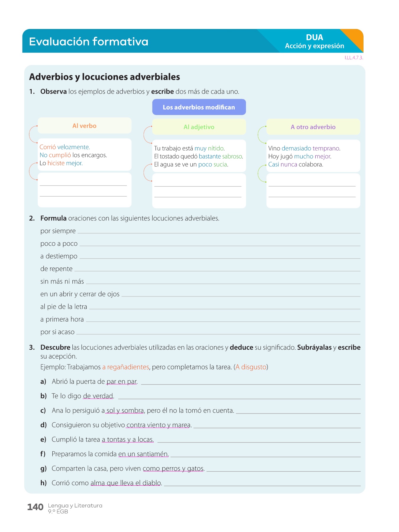
Task: Select the Al verbo category label
Action: pos(85,126)
